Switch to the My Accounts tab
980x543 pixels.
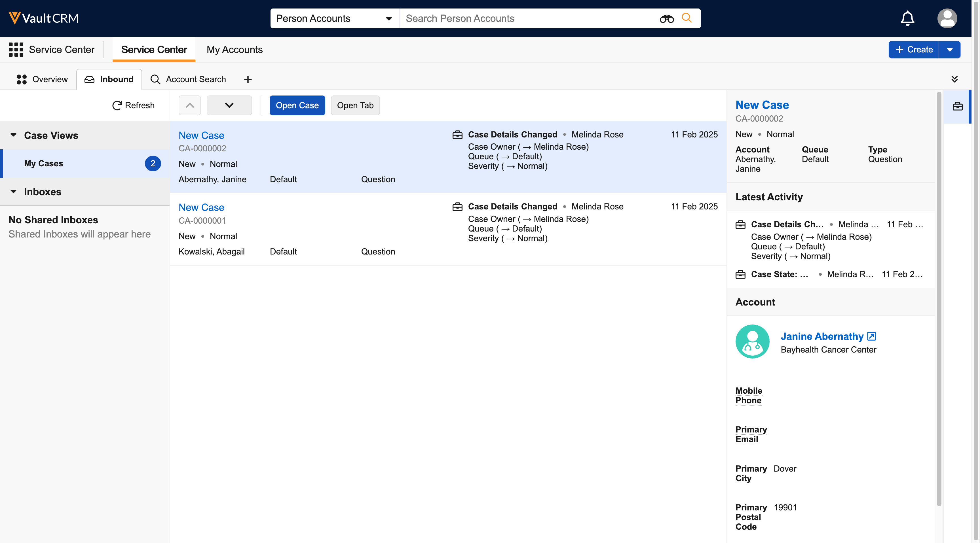pos(234,49)
